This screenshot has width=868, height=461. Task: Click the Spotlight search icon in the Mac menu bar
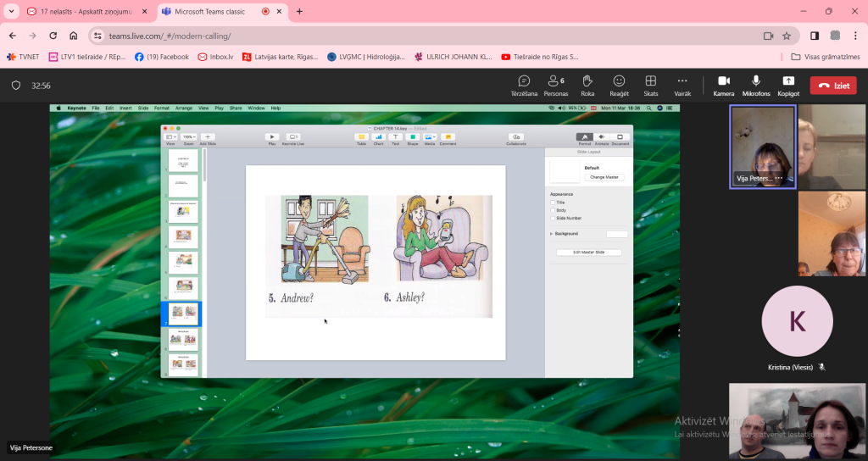[x=648, y=108]
